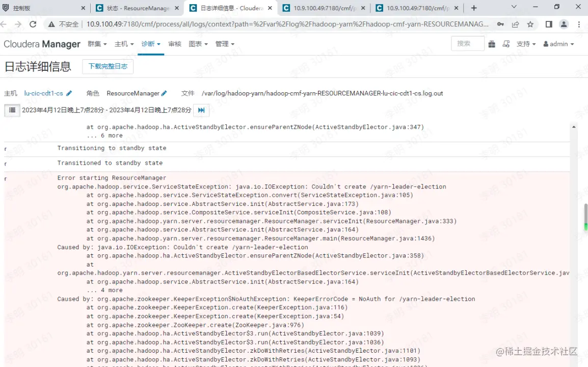Jump to log end skip icon
Viewport: 588px width, 367px height.
pos(201,110)
